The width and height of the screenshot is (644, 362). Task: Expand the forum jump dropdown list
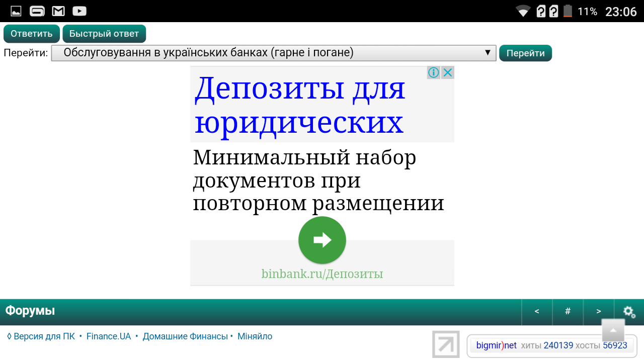[274, 53]
